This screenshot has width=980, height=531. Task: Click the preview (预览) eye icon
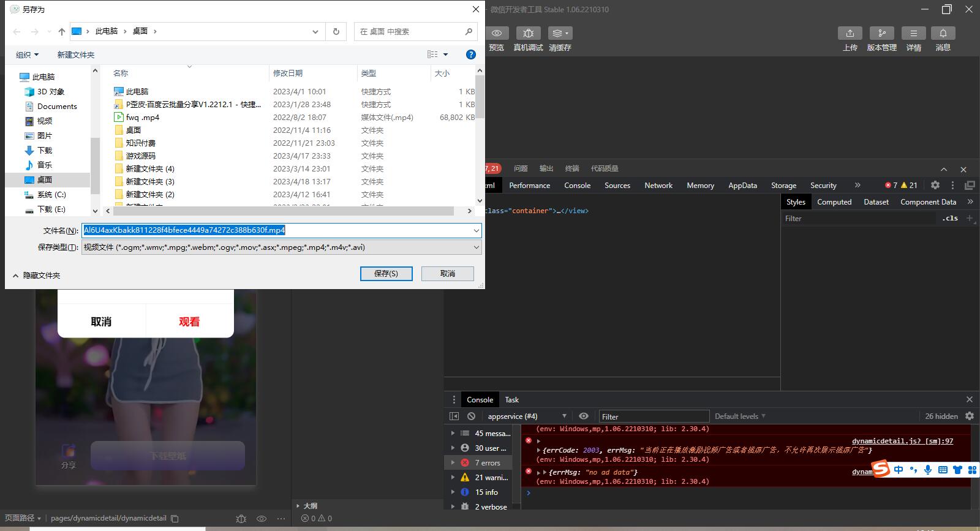tap(497, 33)
